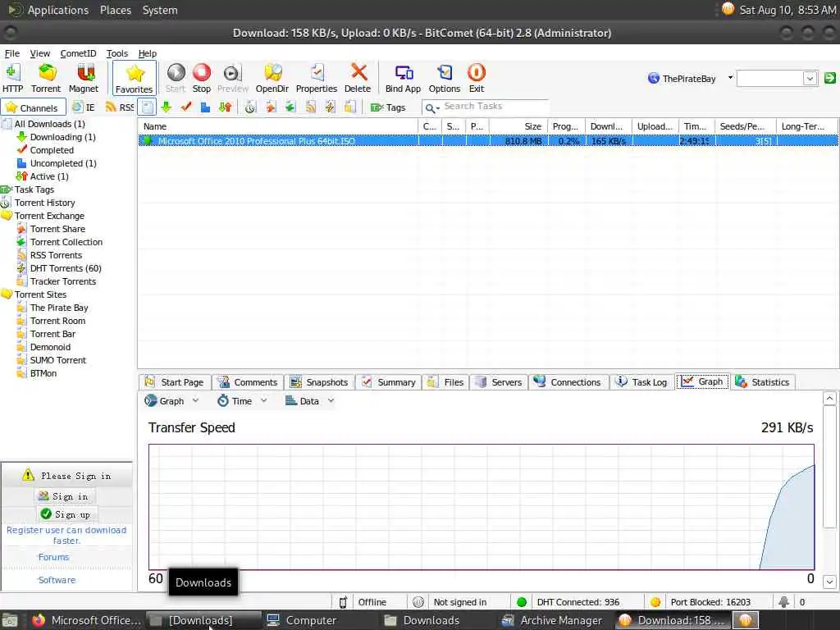Open the Data dropdown in graph panel
Screen dimensions: 840x630
309,400
